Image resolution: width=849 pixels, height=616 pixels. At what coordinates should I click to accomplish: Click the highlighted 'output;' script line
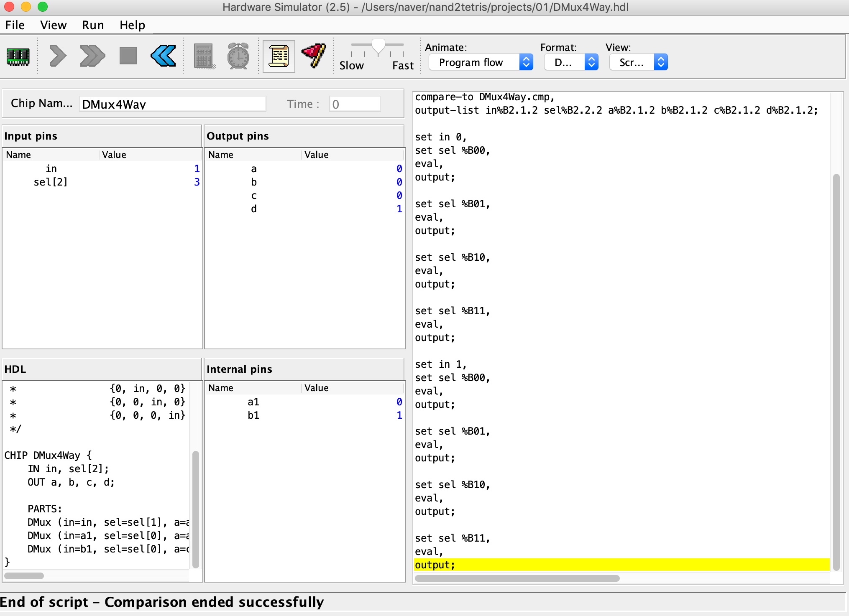click(x=621, y=565)
